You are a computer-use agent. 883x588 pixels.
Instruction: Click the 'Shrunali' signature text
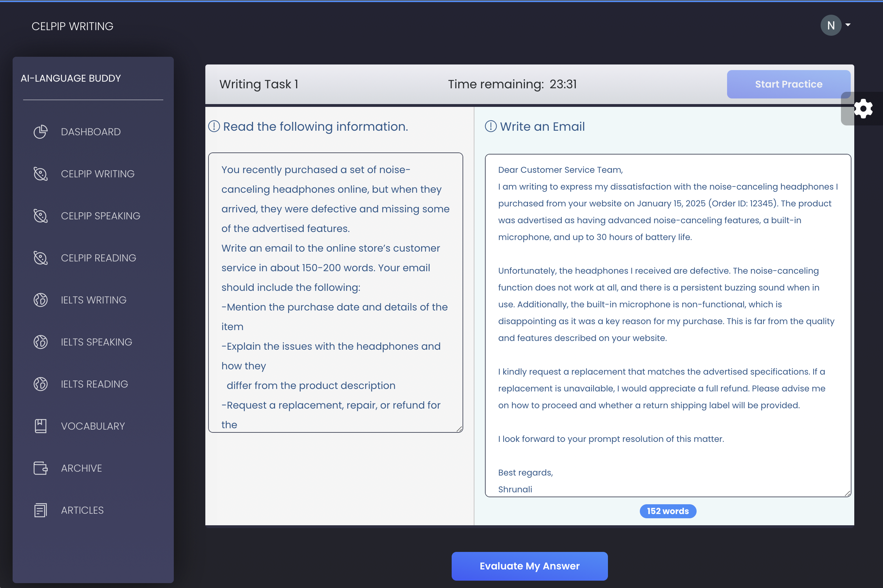(x=515, y=490)
